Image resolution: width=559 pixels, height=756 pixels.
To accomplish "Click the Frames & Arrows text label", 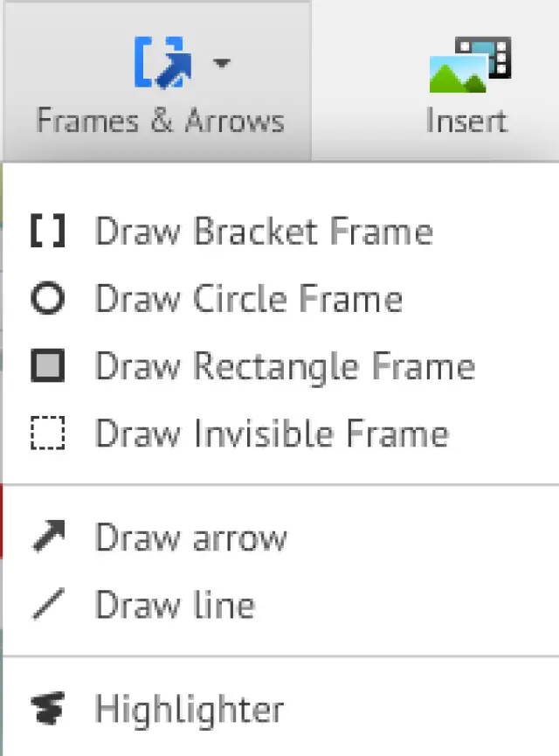I will [161, 120].
